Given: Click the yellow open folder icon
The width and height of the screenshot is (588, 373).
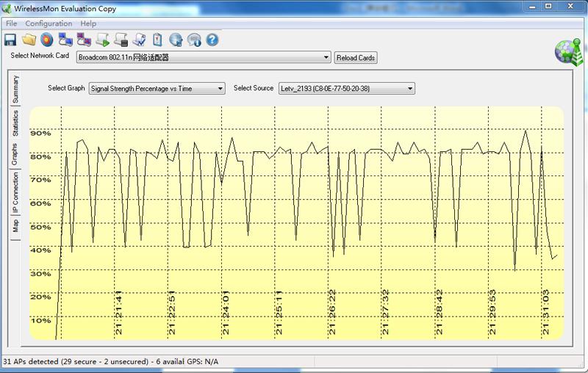Looking at the screenshot, I should (29, 40).
